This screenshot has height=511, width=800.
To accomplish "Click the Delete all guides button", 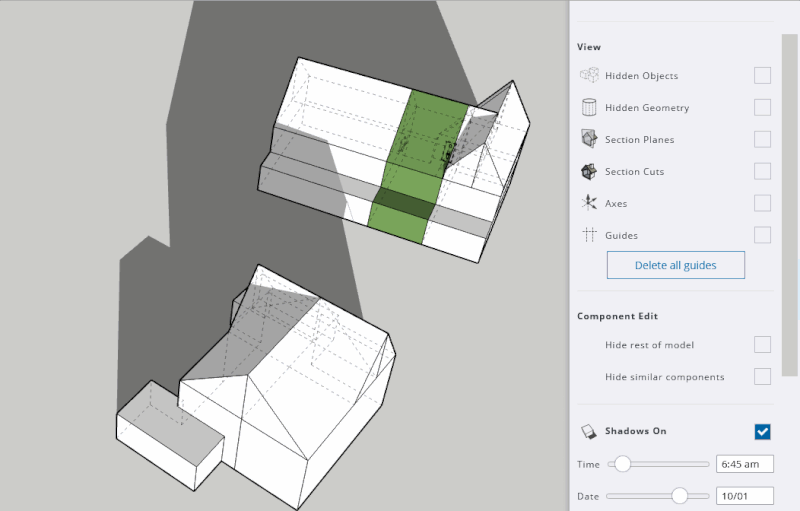I will (x=676, y=265).
